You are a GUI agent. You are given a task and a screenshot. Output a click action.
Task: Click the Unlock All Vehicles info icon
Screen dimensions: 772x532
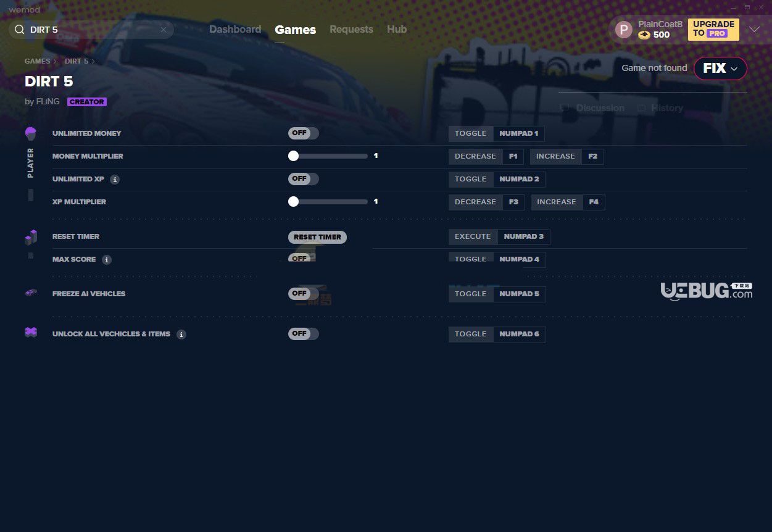(x=181, y=335)
